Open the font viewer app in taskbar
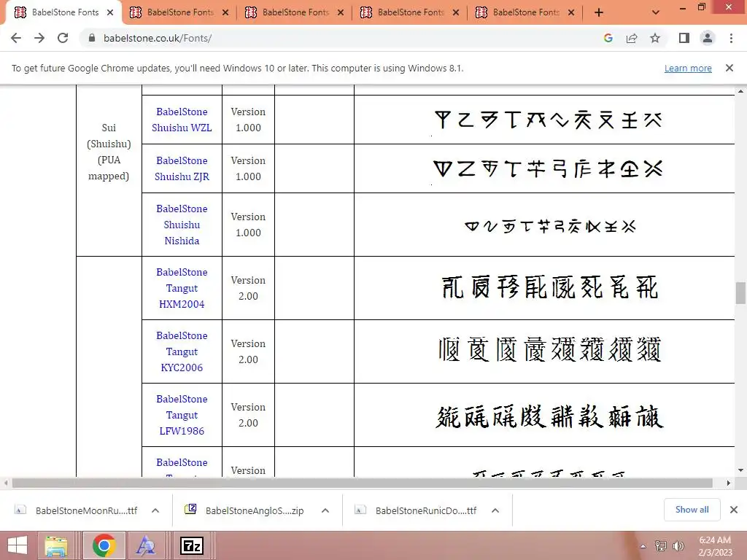Image resolution: width=747 pixels, height=560 pixels. coord(145,545)
